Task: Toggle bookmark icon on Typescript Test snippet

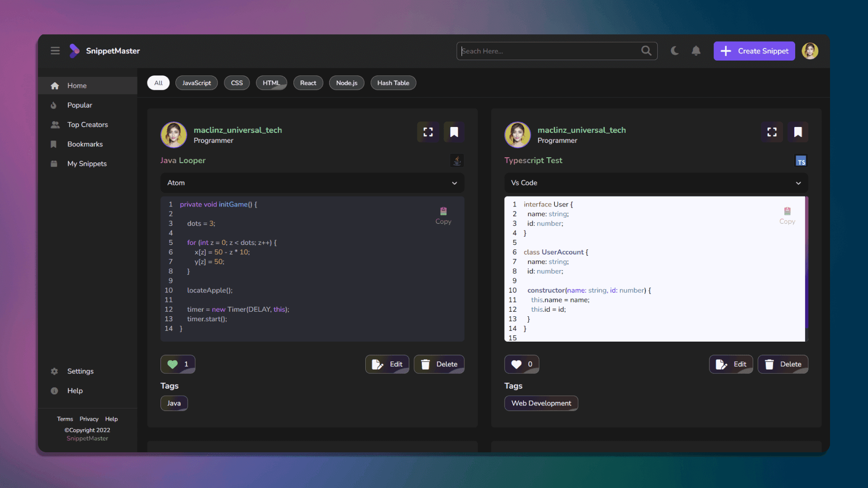Action: (x=797, y=131)
